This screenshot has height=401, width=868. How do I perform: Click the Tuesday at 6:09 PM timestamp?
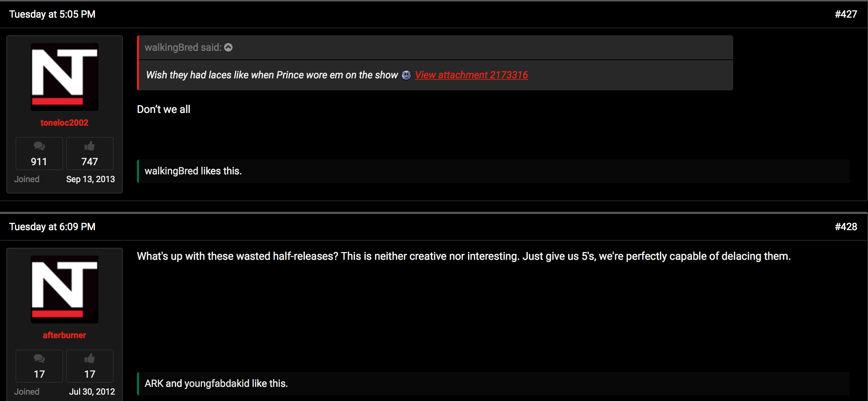point(52,227)
